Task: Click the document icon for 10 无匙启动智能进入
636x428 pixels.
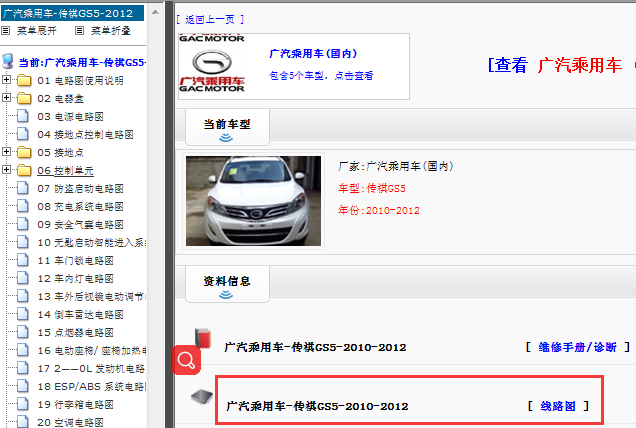Action: coord(23,242)
